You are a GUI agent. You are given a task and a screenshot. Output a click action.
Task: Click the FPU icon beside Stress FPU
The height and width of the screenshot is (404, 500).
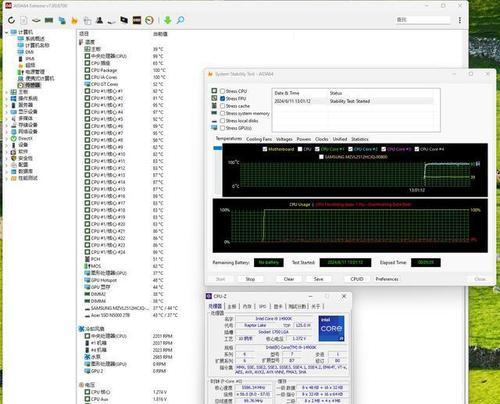point(214,98)
